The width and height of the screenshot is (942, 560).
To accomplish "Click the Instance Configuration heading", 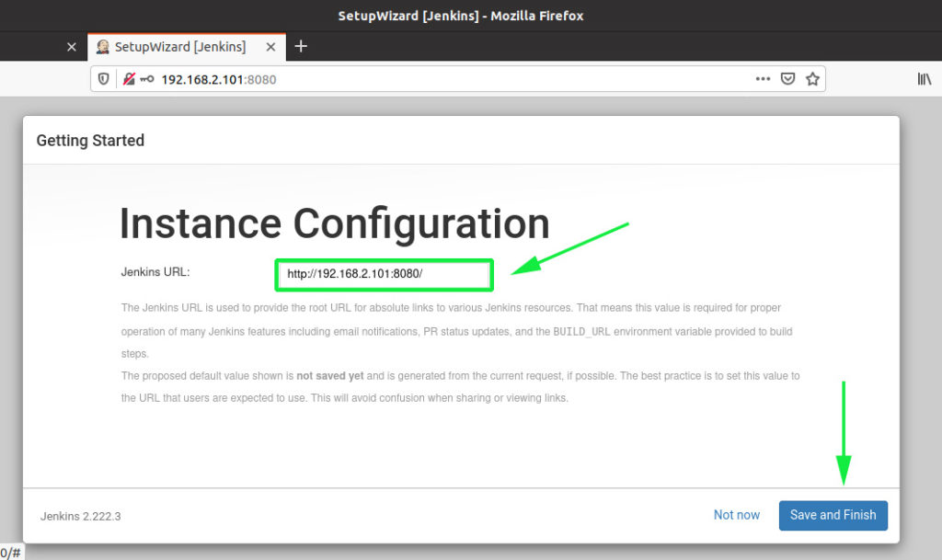I will coord(335,223).
